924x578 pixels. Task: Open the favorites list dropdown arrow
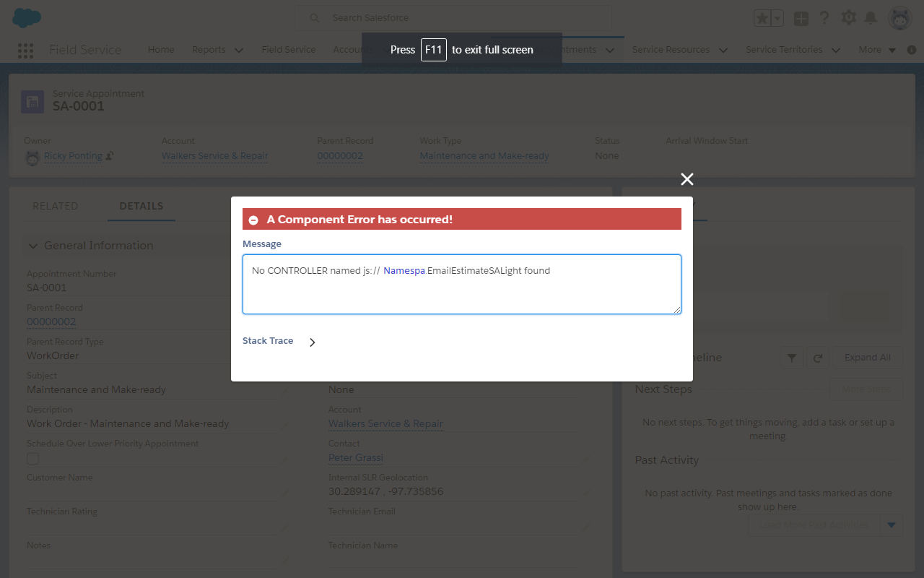coord(777,19)
